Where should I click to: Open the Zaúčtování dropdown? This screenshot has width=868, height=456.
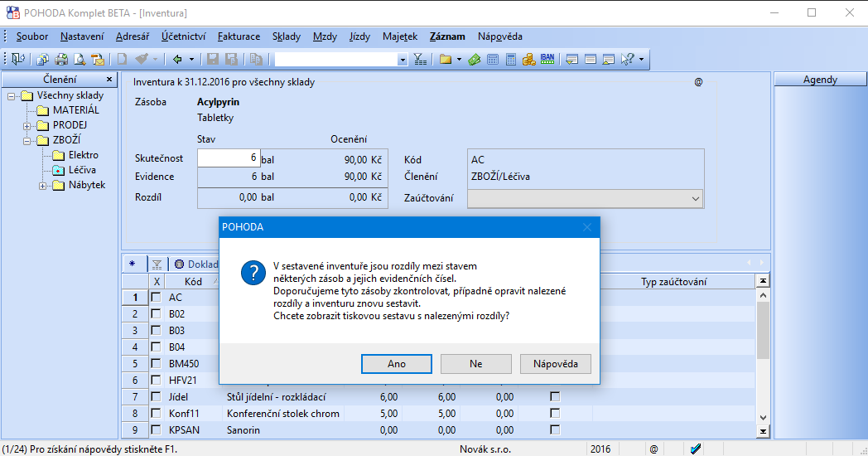click(x=695, y=198)
